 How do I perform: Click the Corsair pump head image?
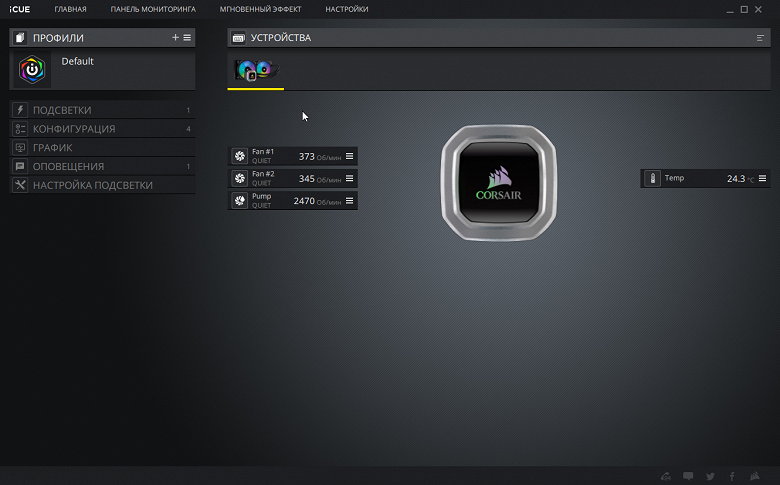tap(498, 183)
